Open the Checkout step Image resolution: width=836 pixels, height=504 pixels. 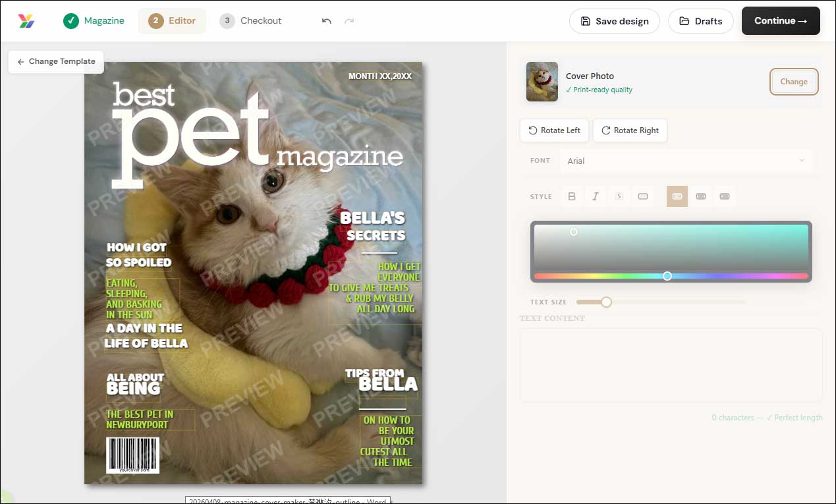(251, 20)
